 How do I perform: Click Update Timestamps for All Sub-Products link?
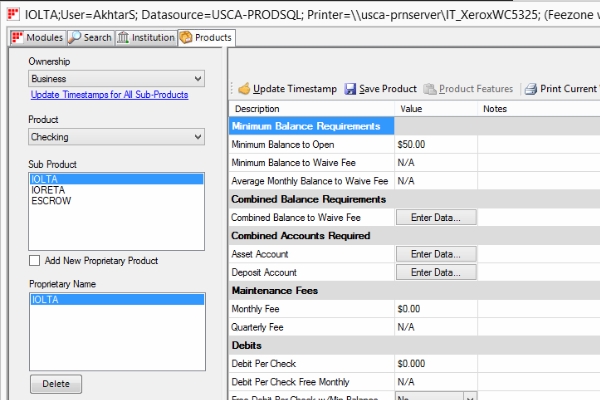click(109, 95)
